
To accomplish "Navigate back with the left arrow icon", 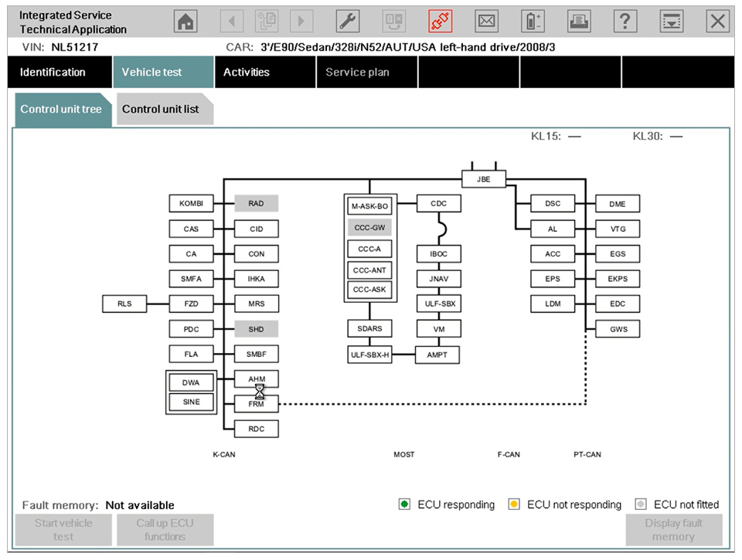I will click(232, 22).
